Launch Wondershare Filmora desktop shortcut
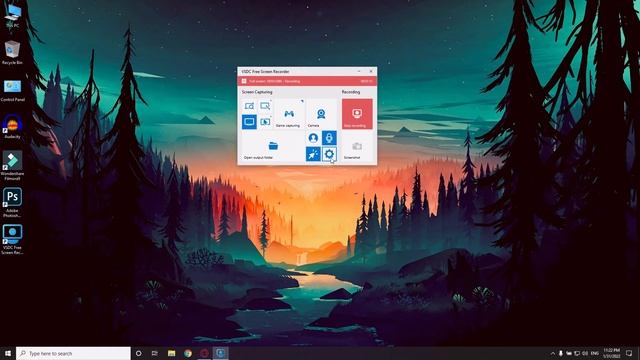Image resolution: width=640 pixels, height=360 pixels. 13,165
